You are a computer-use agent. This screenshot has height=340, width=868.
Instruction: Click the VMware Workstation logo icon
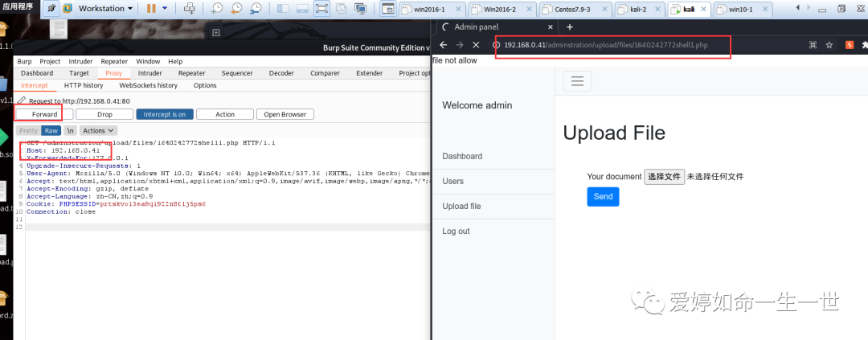(x=67, y=8)
